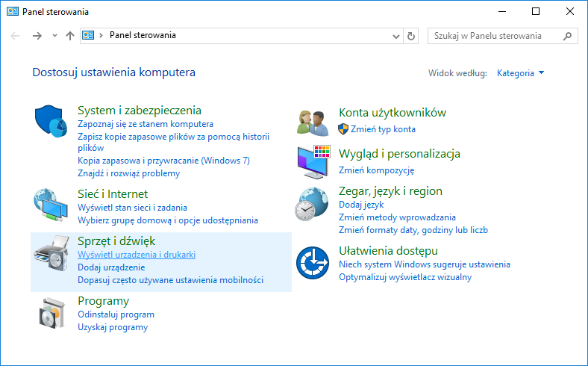588x366 pixels.
Task: Click the Wygląd i personalizacja monitor icon
Action: pyautogui.click(x=313, y=161)
